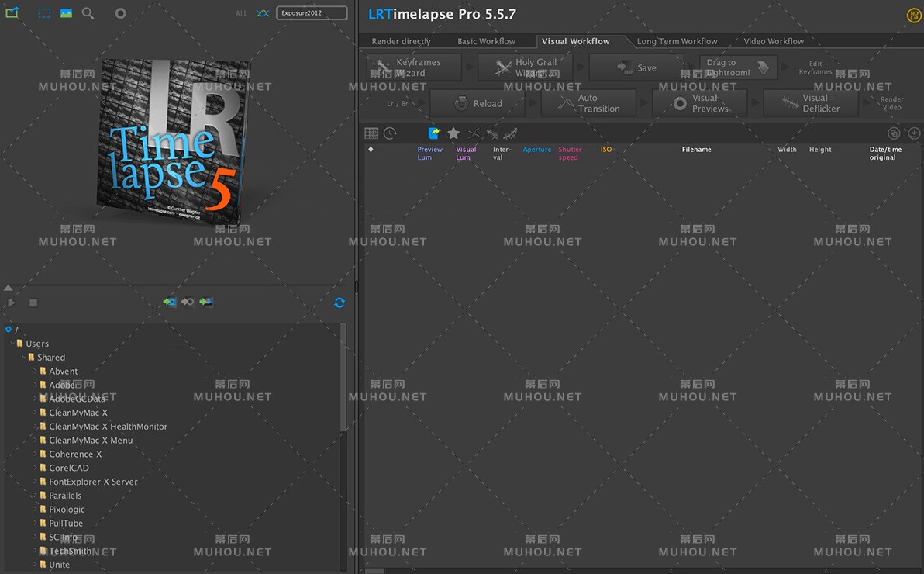This screenshot has height=574, width=924.
Task: Collapse the Shared folder
Action: click(x=24, y=358)
